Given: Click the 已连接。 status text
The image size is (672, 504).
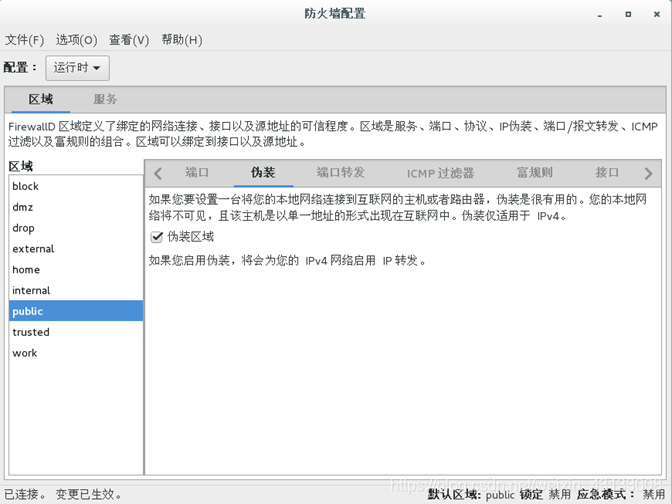Looking at the screenshot, I should [x=25, y=494].
